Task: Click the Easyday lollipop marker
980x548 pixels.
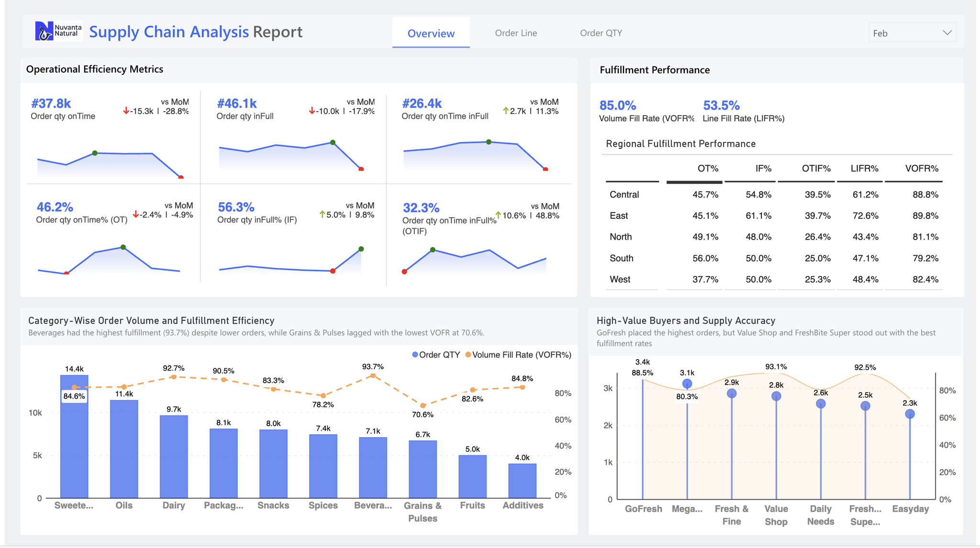Action: point(910,414)
